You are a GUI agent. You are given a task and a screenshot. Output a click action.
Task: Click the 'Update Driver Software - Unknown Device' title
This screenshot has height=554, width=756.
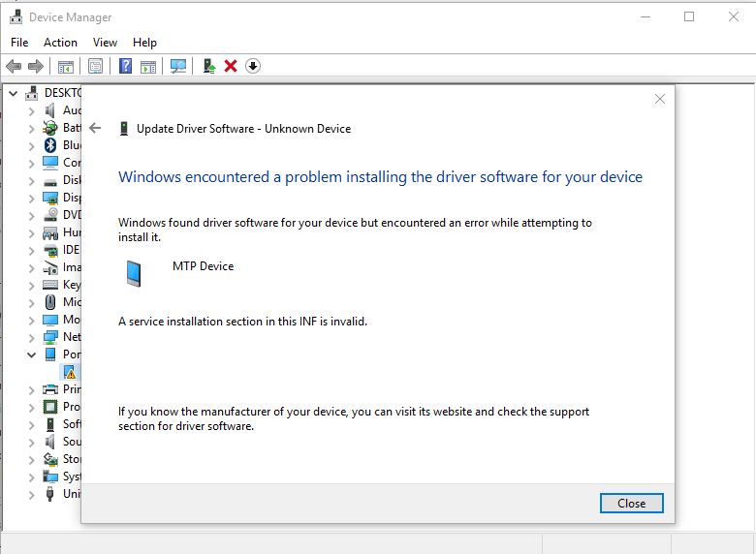(243, 129)
